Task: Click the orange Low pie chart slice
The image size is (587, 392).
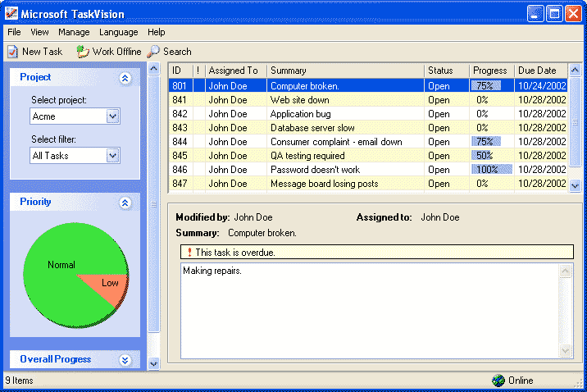Action: tap(108, 286)
